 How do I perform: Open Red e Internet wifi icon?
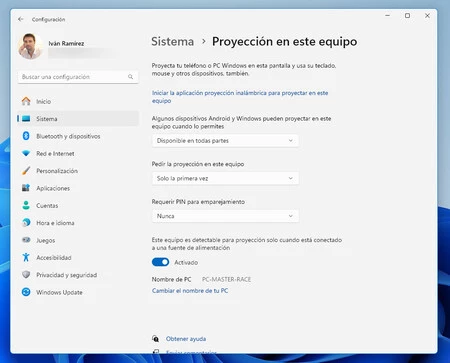point(26,153)
